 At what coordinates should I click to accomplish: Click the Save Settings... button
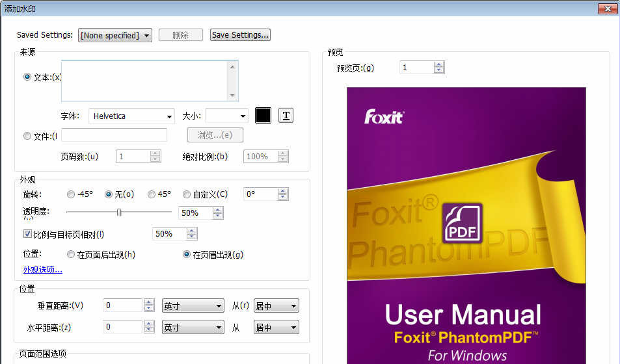click(x=241, y=35)
